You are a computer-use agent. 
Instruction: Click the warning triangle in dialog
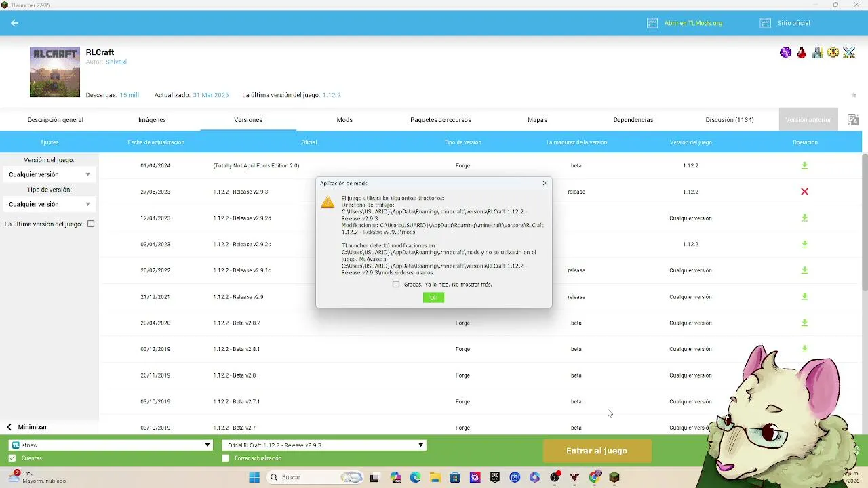point(328,202)
